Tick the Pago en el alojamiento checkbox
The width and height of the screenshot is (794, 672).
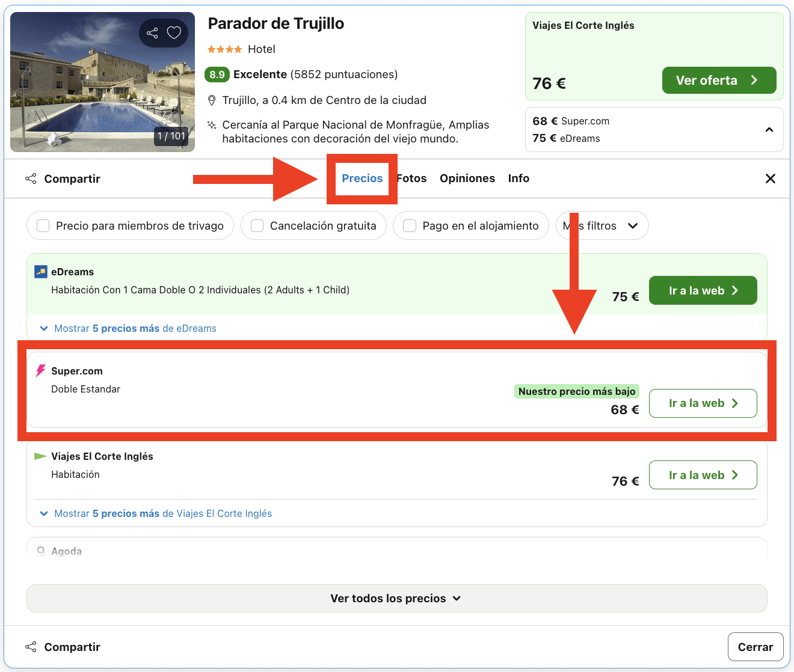[410, 226]
